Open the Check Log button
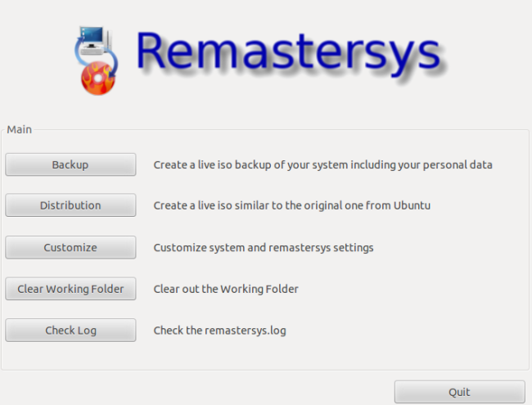 [70, 330]
